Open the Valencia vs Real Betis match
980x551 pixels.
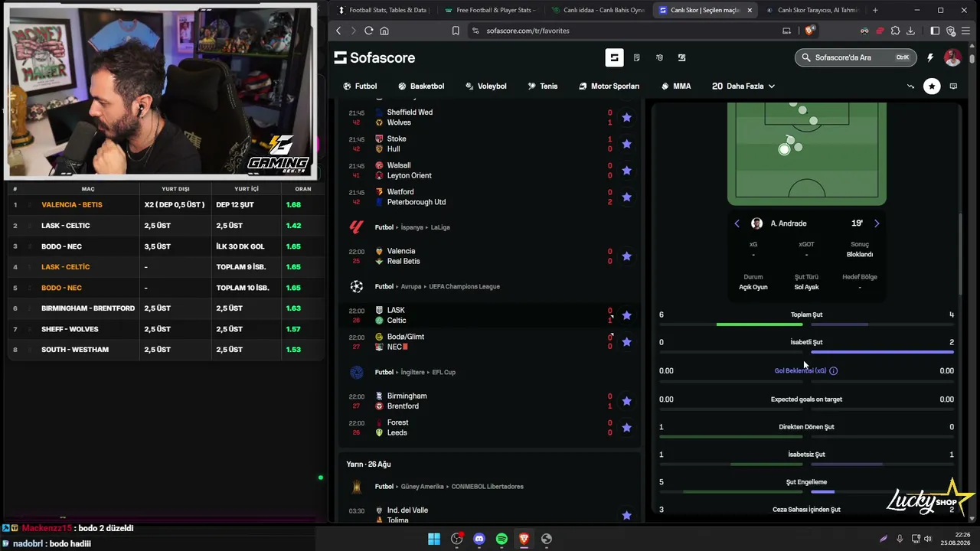490,256
